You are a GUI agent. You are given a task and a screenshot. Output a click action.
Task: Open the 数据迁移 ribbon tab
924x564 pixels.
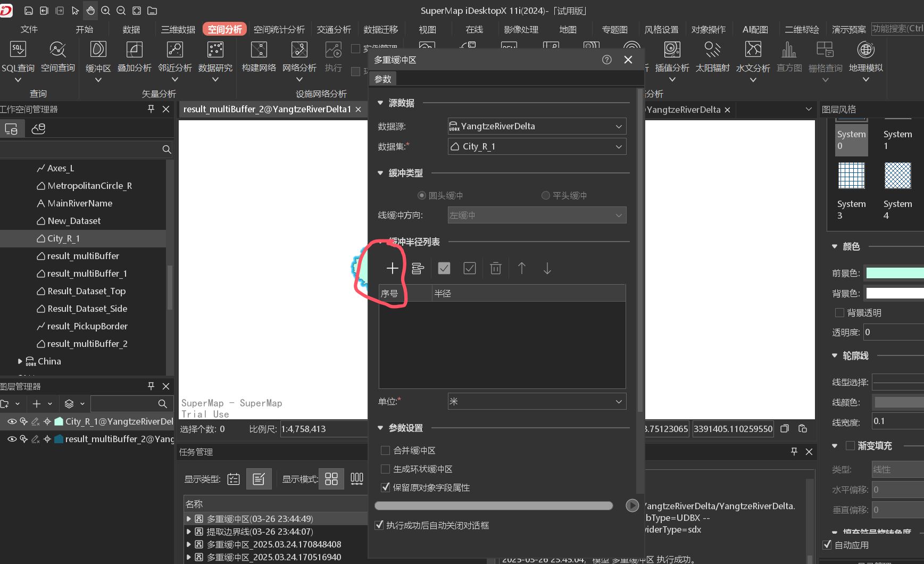tap(381, 29)
